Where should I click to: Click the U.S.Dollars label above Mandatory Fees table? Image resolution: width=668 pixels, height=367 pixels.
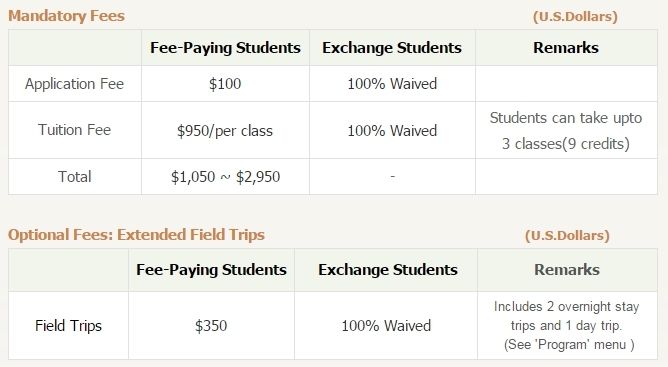tap(575, 17)
